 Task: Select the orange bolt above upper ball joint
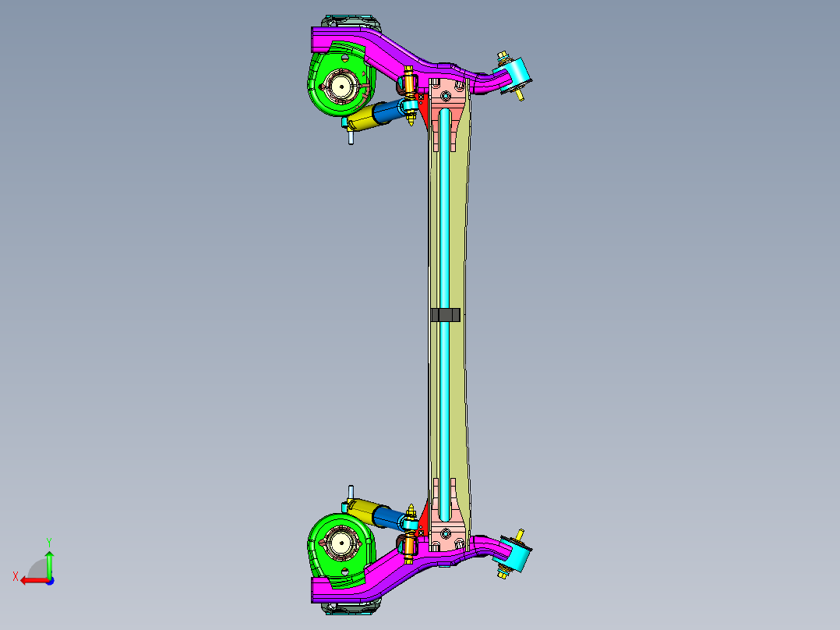408,81
